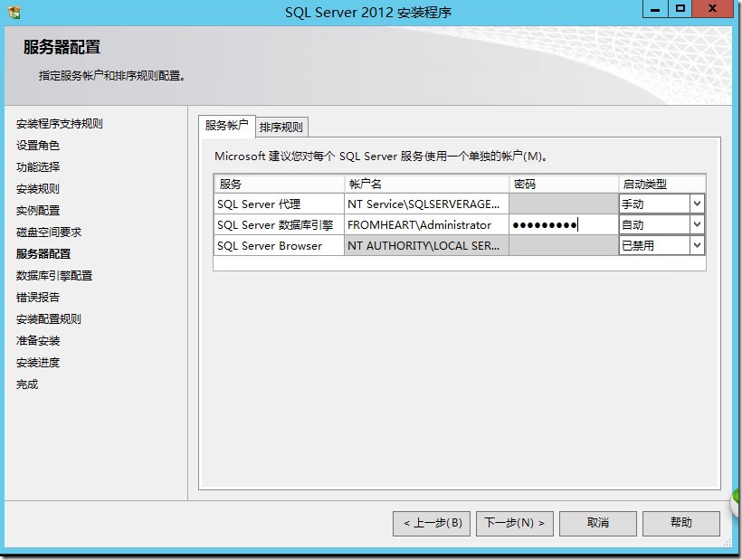Click 磁盘空间要求 step in sidebar

(49, 233)
